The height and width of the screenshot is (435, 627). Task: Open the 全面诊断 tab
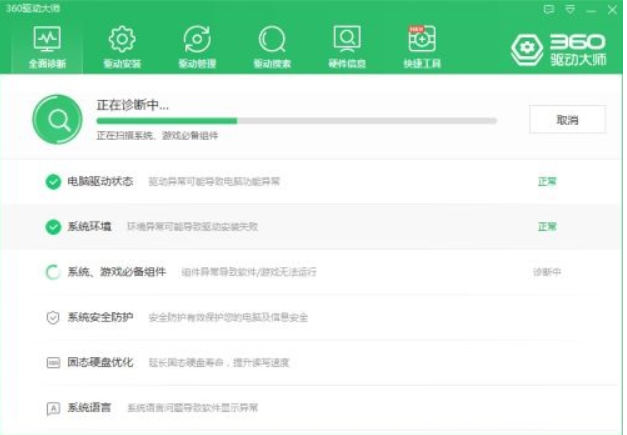tap(47, 47)
